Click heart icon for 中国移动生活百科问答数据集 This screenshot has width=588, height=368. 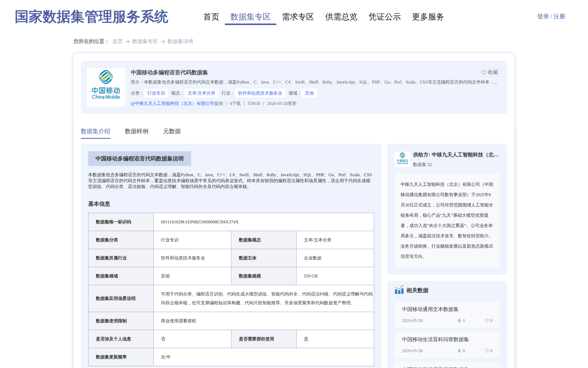tap(487, 351)
